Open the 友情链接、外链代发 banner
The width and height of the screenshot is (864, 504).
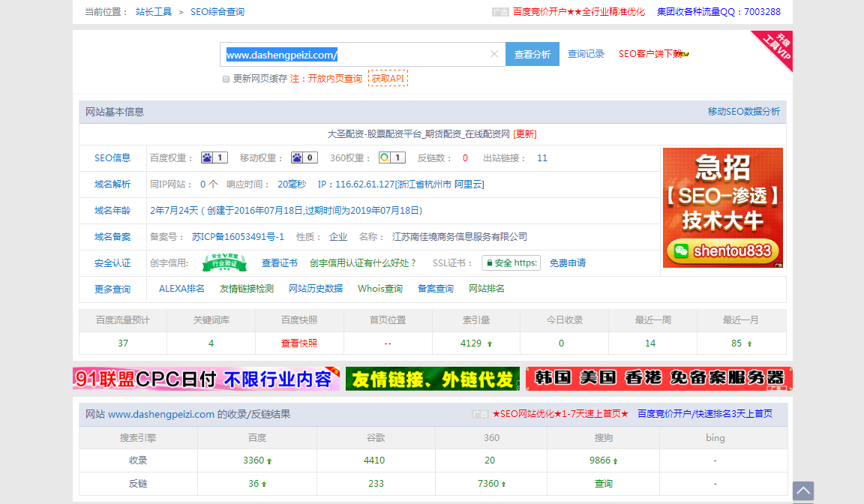pos(433,379)
